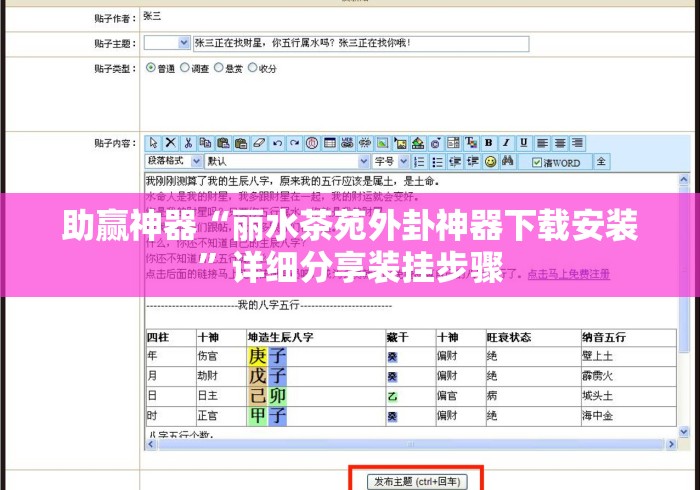The height and width of the screenshot is (490, 700).
Task: Copy selection with the copy icon
Action: pyautogui.click(x=205, y=143)
